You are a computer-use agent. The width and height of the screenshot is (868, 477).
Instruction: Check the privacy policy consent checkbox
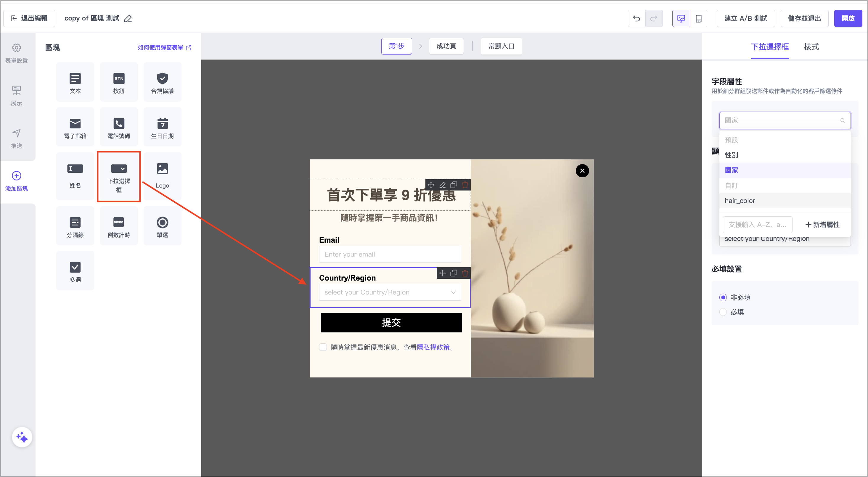[323, 347]
